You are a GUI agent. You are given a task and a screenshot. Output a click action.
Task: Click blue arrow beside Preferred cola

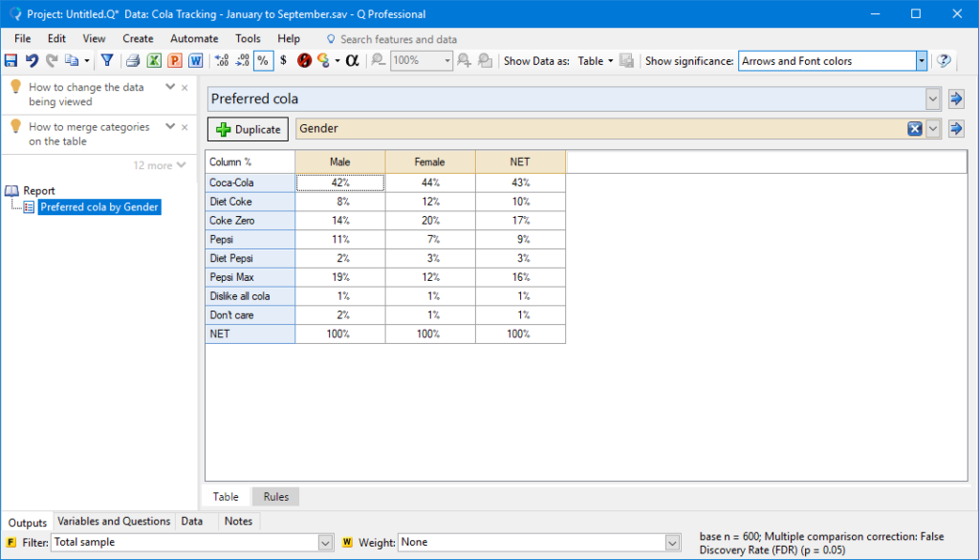point(956,98)
